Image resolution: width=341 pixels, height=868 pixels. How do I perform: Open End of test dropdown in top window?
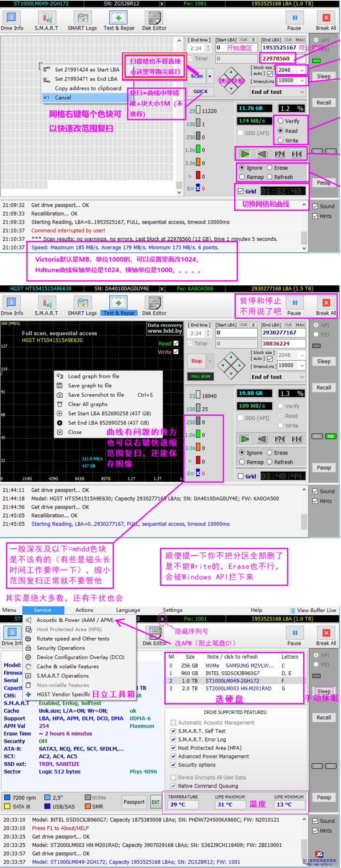[x=278, y=92]
